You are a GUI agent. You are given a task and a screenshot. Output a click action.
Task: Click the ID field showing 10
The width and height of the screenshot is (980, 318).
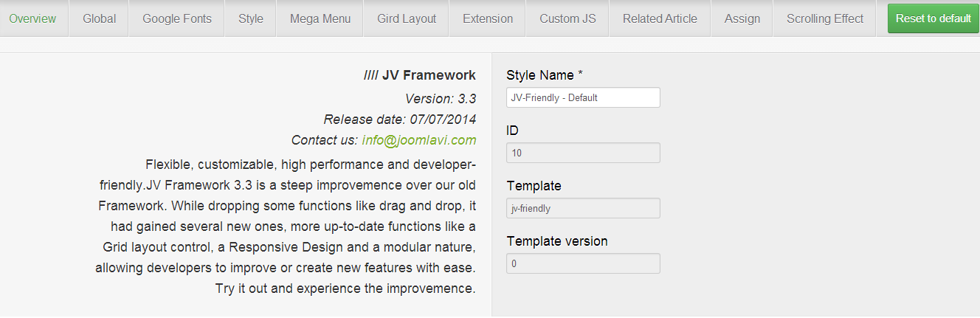[x=583, y=153]
